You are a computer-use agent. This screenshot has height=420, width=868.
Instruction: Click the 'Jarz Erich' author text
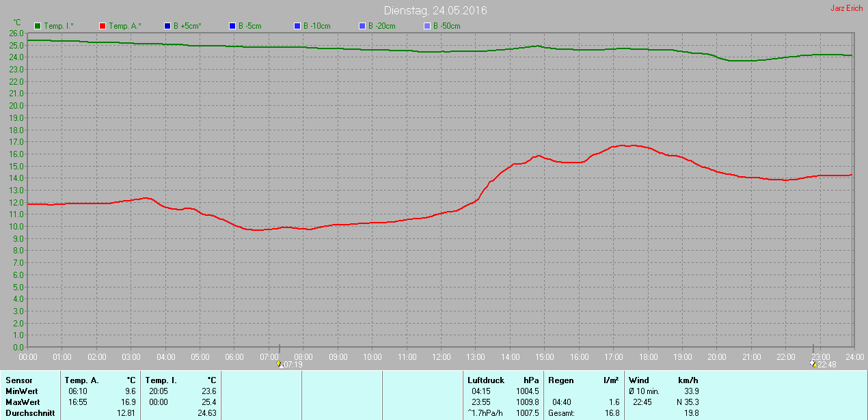pyautogui.click(x=846, y=8)
